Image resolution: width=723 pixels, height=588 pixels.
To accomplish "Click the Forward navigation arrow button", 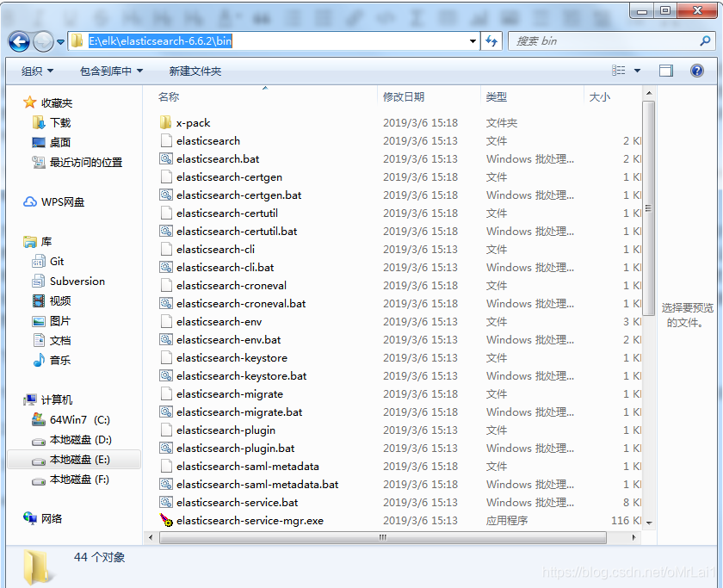I will coord(43,42).
